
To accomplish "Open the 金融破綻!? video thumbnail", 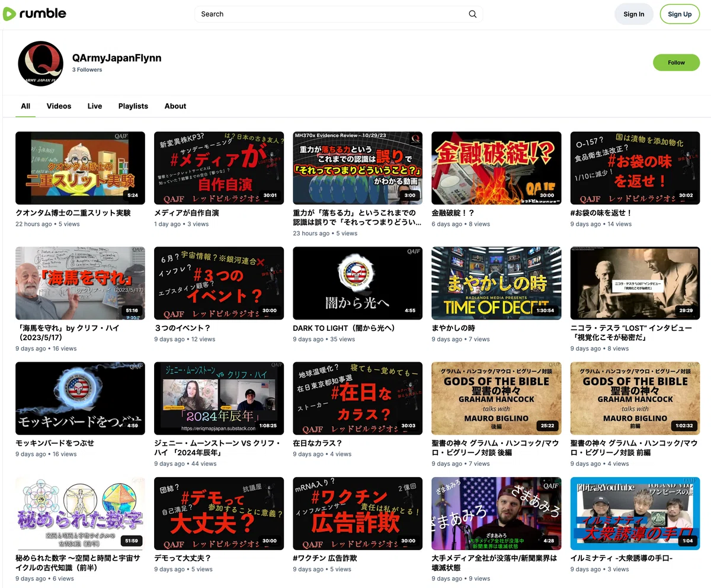I will [x=496, y=168].
